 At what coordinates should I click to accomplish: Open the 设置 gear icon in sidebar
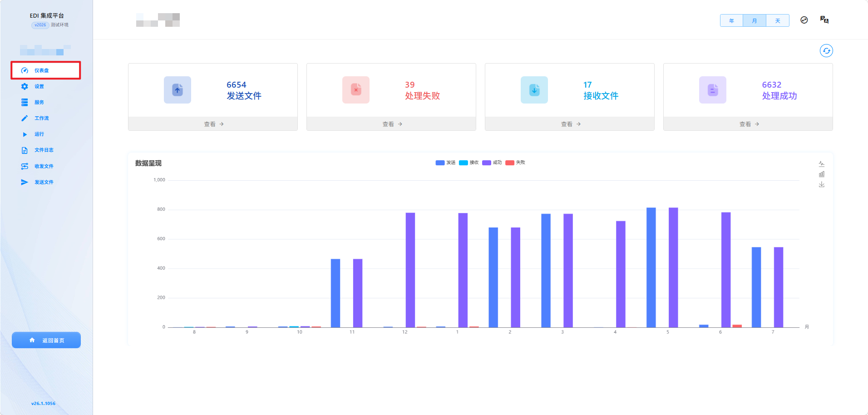[25, 86]
